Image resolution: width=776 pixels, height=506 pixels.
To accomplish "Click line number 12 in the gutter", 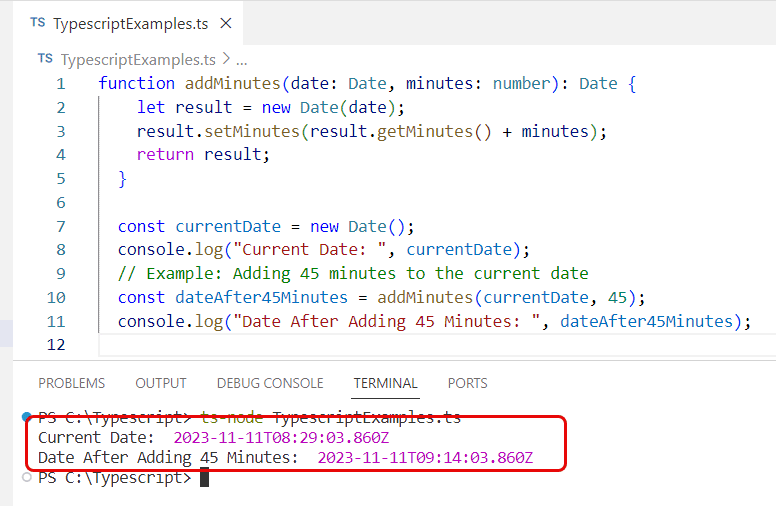I will point(56,344).
